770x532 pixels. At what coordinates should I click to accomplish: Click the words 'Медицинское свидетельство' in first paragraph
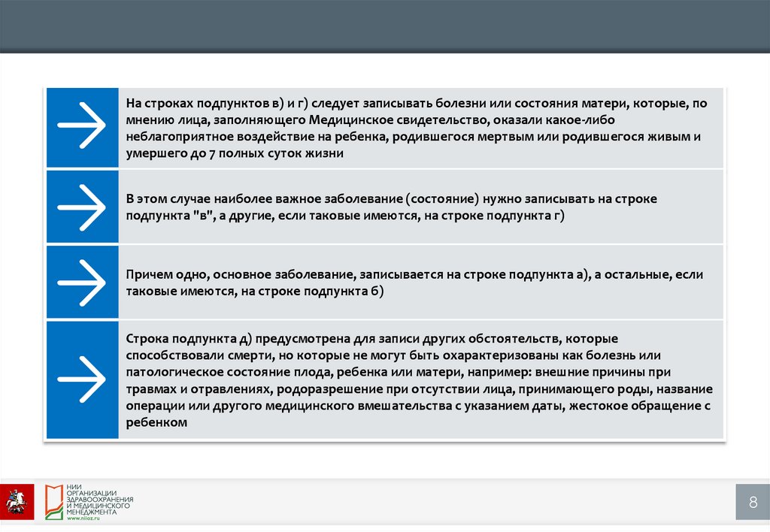point(375,119)
